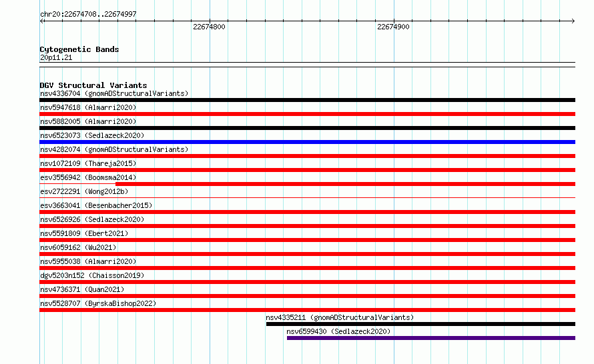Open the nsv5528707 (ByrskaBishop2022) label
The height and width of the screenshot is (364, 594).
coord(98,303)
